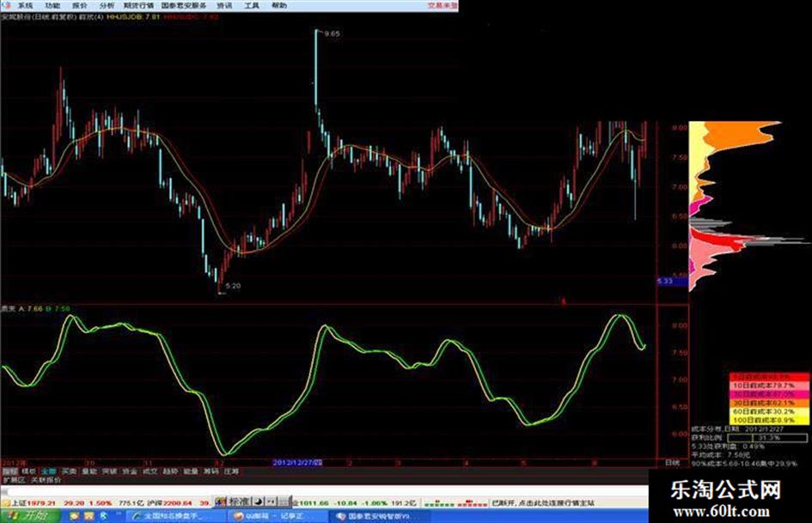Click the 2012/12/27 date marker
The width and height of the screenshot is (812, 523).
click(298, 462)
